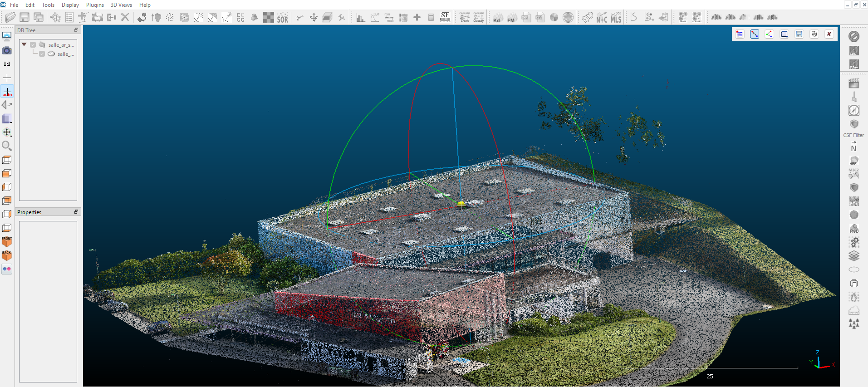Click the M3C2 distance plugin icon

point(854,174)
